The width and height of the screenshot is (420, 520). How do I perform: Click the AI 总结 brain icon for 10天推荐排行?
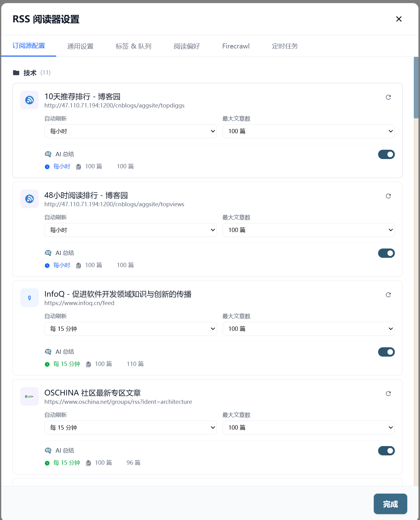pos(48,154)
